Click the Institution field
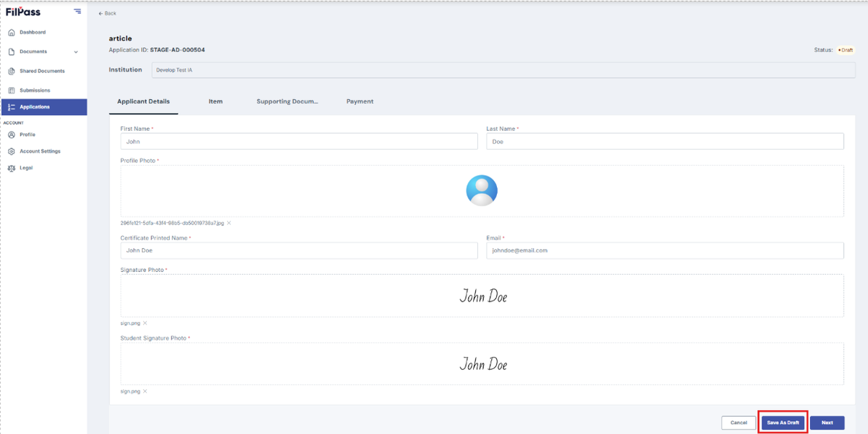Viewport: 868px width, 434px height. (503, 70)
